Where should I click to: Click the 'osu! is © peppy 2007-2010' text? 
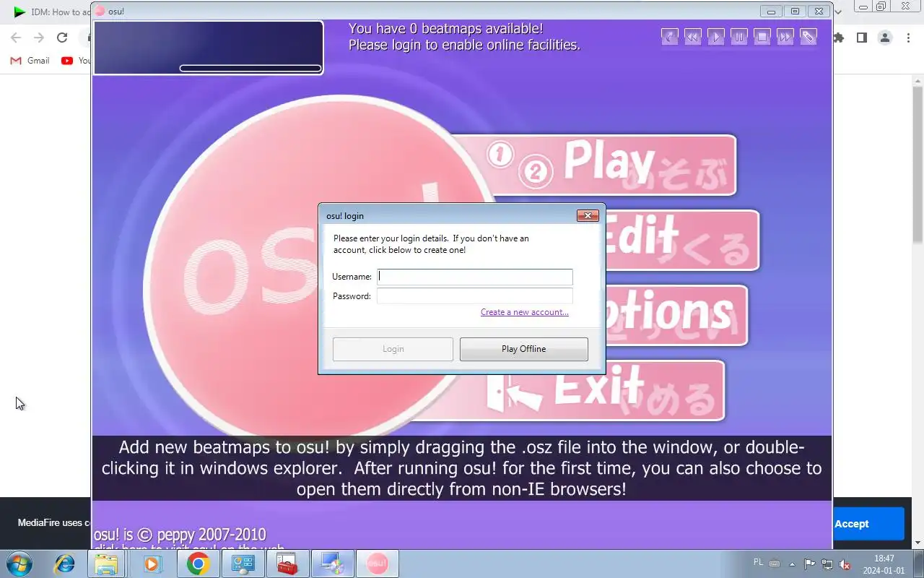click(x=180, y=535)
